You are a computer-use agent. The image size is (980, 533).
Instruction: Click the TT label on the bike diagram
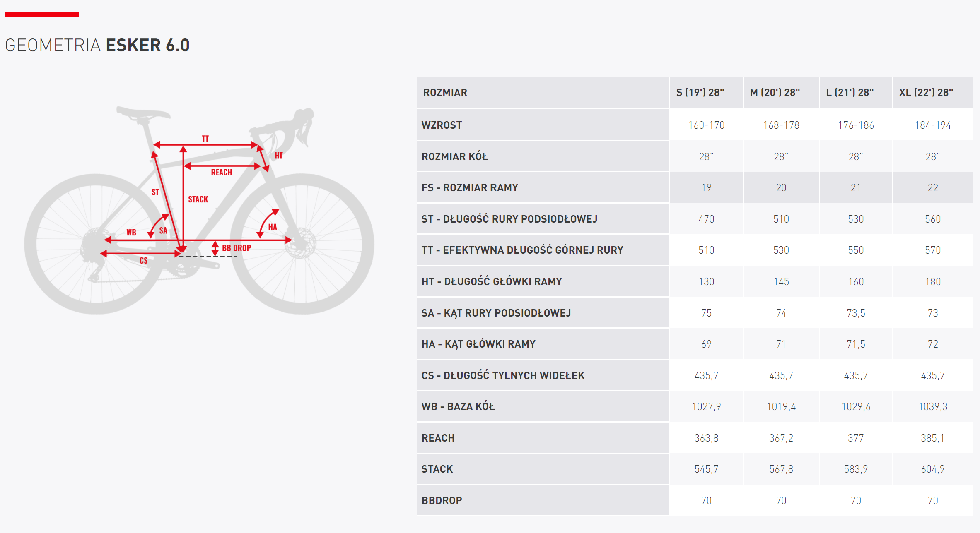[x=205, y=139]
